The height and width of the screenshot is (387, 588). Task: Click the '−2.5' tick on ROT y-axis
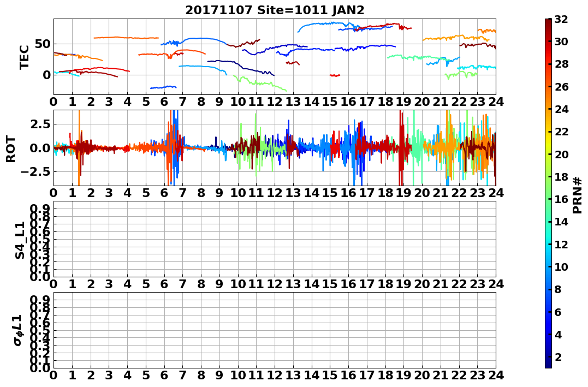coord(35,172)
